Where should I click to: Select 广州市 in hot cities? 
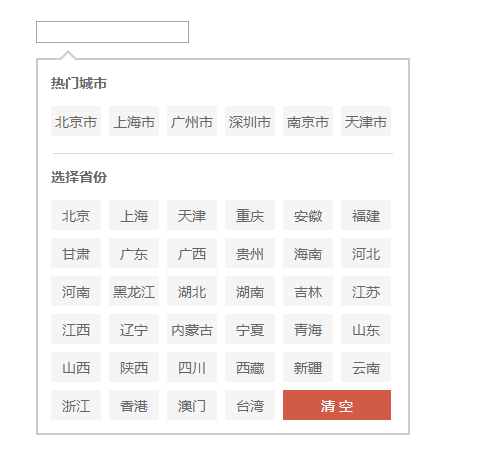tap(192, 121)
